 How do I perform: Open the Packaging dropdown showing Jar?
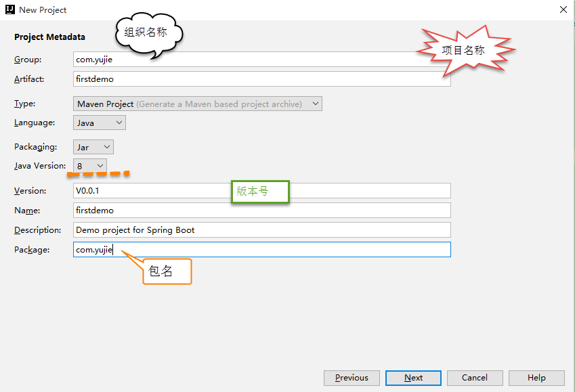(93, 147)
